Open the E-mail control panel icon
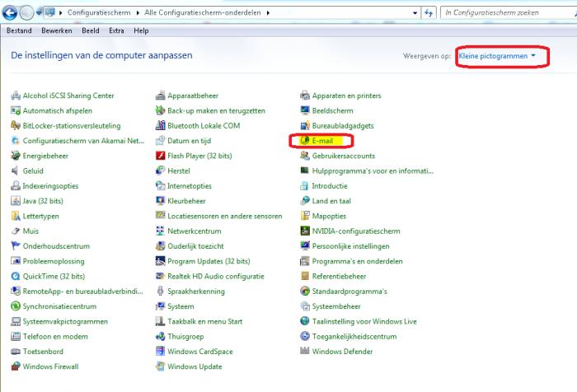The height and width of the screenshot is (392, 577). (x=305, y=141)
